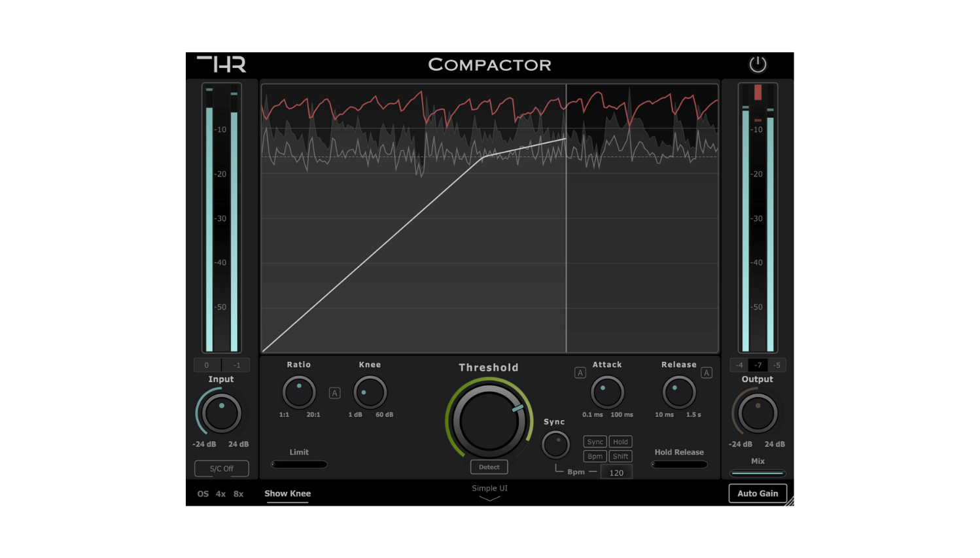Image resolution: width=980 pixels, height=558 pixels.
Task: Select 4x oversampling
Action: (220, 494)
